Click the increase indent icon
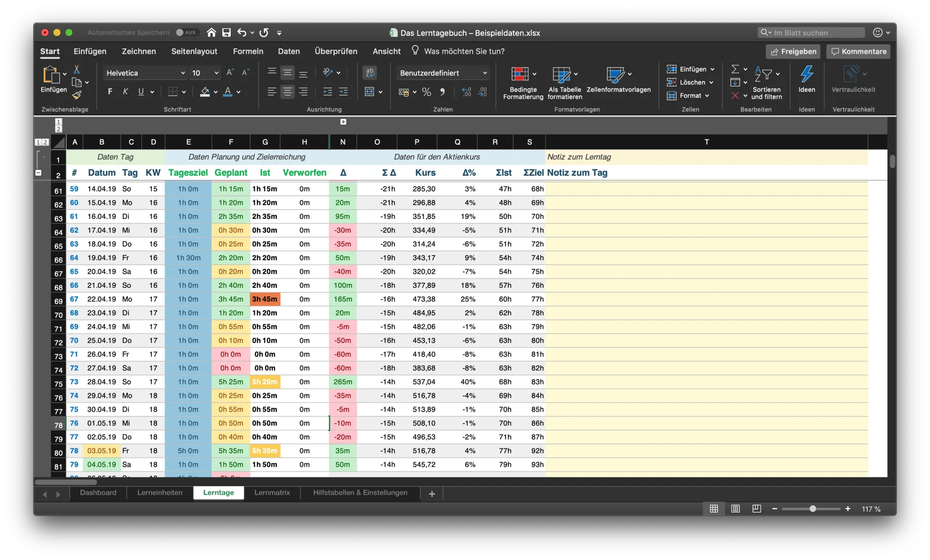 point(343,92)
